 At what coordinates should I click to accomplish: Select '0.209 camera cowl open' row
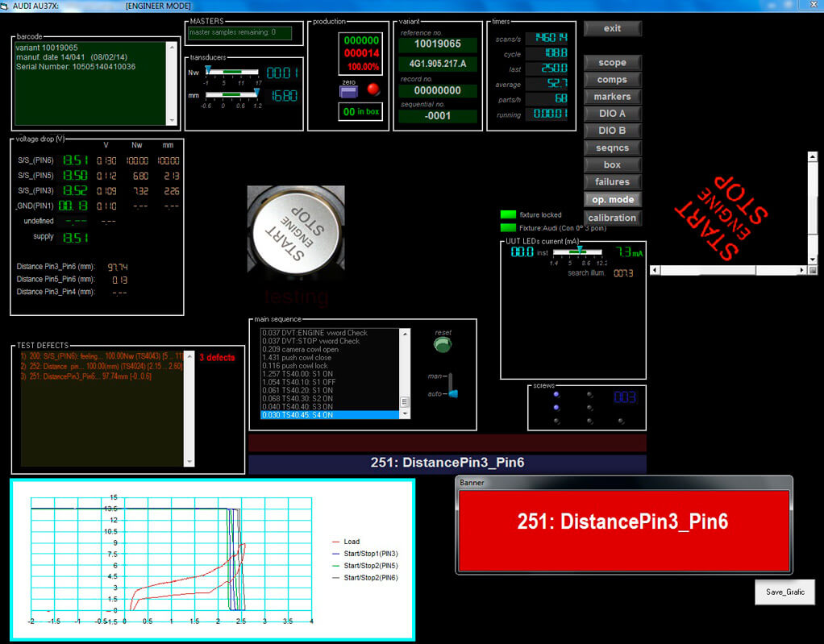330,349
